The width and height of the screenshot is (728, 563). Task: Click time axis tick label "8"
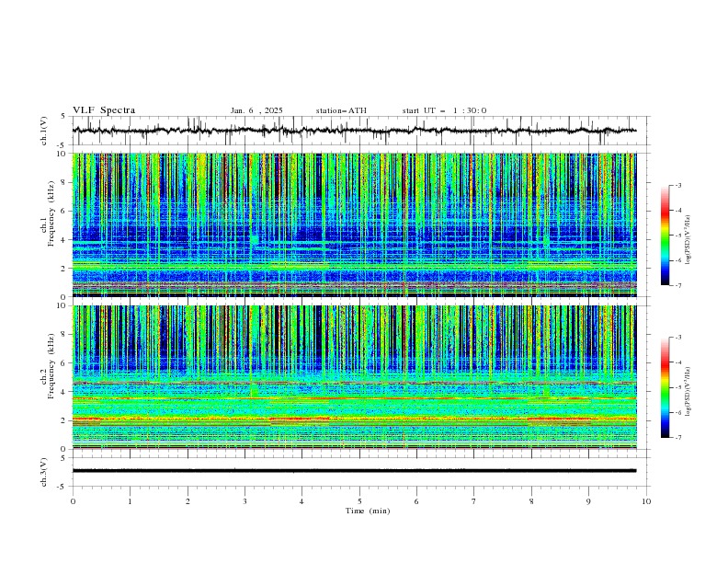click(x=531, y=501)
